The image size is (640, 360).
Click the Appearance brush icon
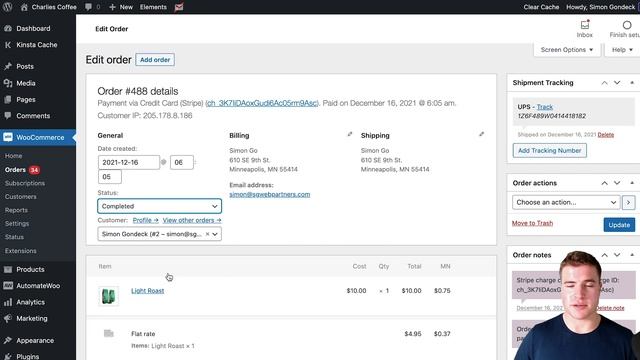click(8, 340)
